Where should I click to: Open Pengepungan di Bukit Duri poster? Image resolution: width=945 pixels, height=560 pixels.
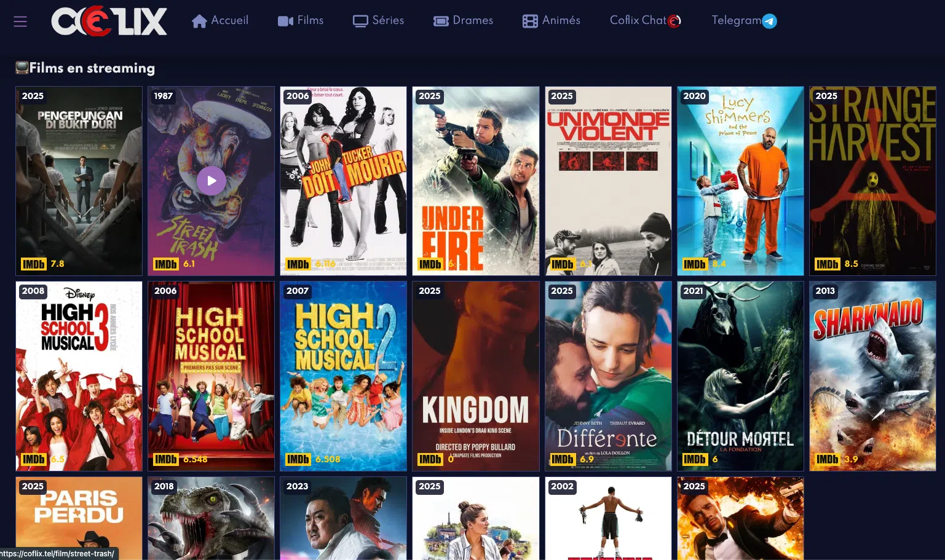[79, 181]
